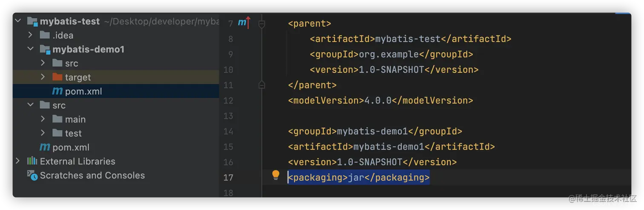Click the highlighted packaging jar line
Screen dimensions: 644x210
click(359, 177)
